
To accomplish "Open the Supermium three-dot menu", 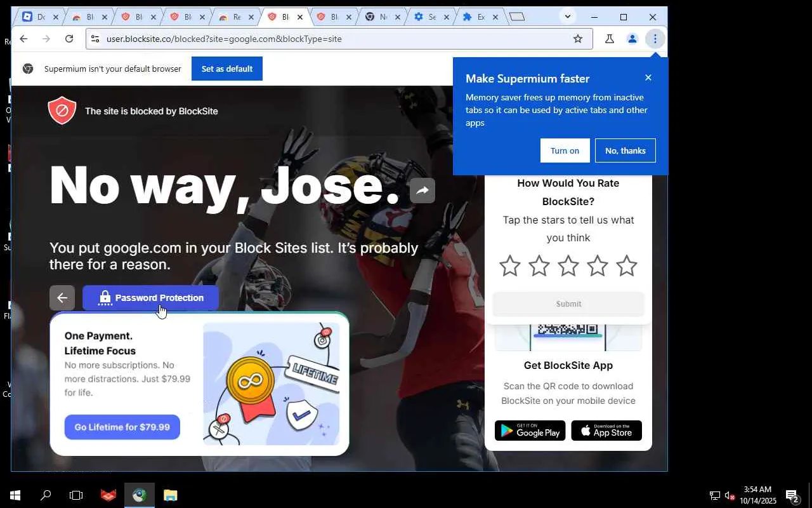I will [x=655, y=39].
